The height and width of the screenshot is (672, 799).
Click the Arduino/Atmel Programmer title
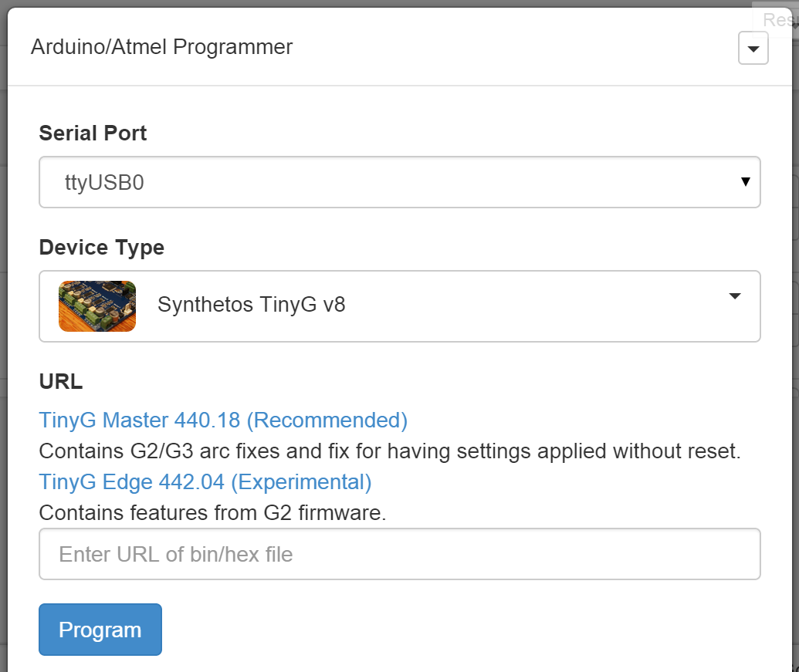click(161, 47)
